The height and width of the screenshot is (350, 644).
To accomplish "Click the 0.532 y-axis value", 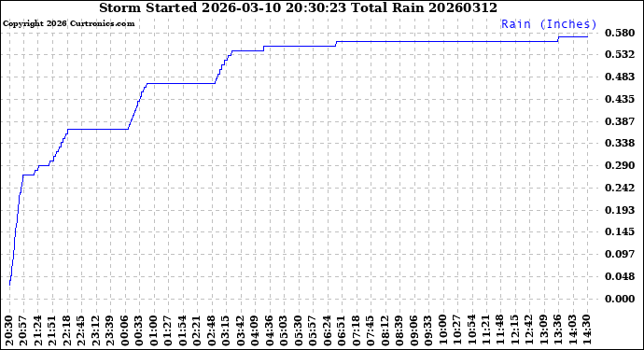I will click(x=620, y=54).
